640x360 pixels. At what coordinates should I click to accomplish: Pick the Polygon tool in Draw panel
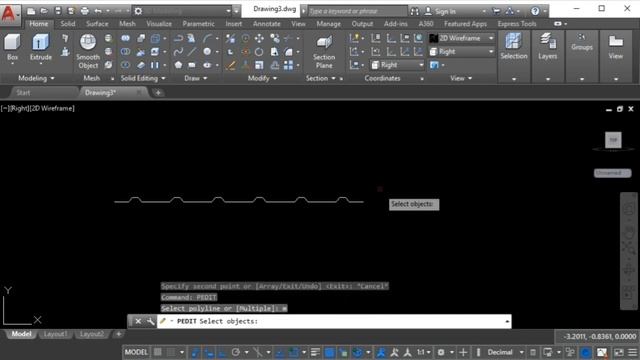pyautogui.click(x=178, y=65)
